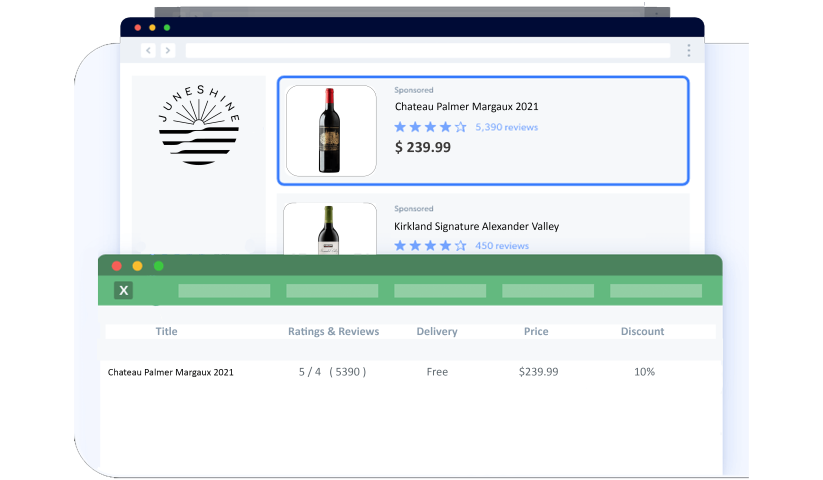Select the Delivery column header
823x480 pixels.
(437, 332)
